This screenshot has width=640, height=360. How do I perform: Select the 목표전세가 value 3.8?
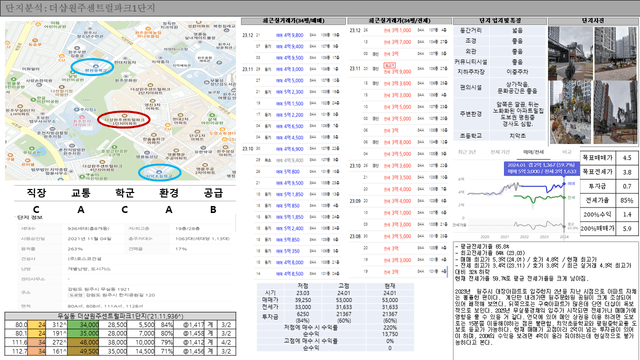(x=627, y=172)
